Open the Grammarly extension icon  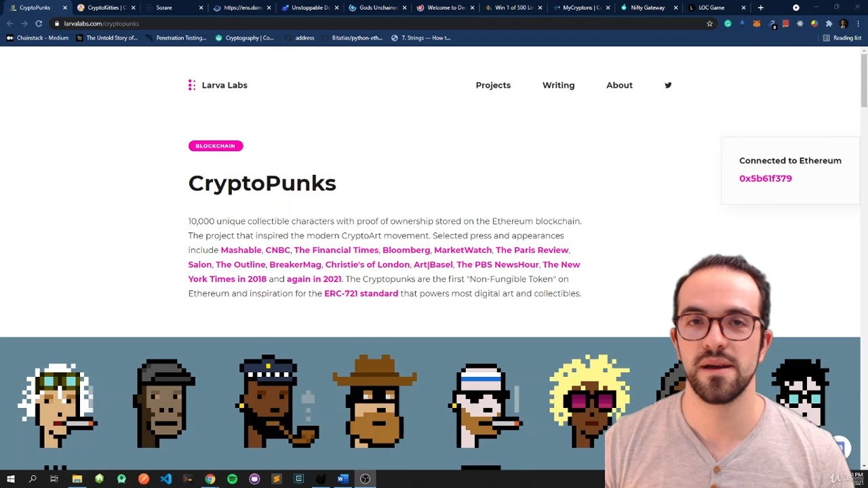coord(728,24)
